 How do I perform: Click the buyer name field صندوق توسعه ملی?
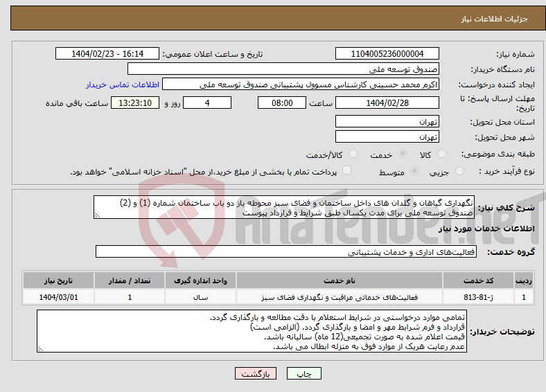(x=283, y=69)
